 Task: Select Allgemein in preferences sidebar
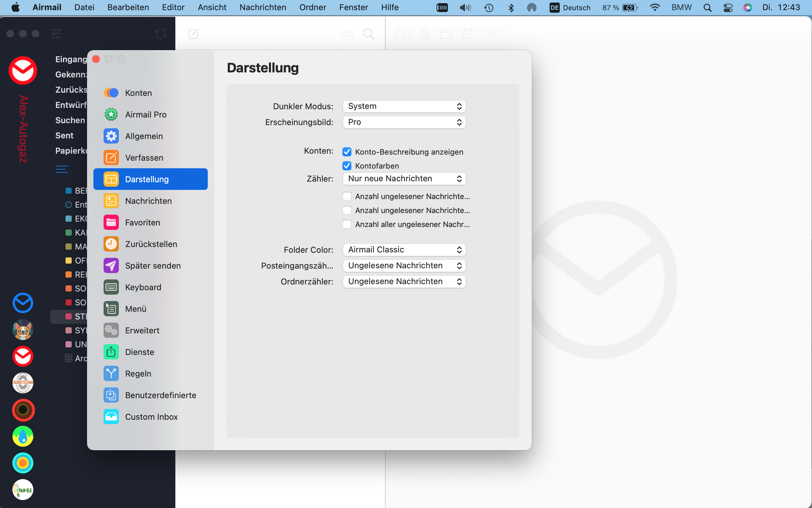144,136
